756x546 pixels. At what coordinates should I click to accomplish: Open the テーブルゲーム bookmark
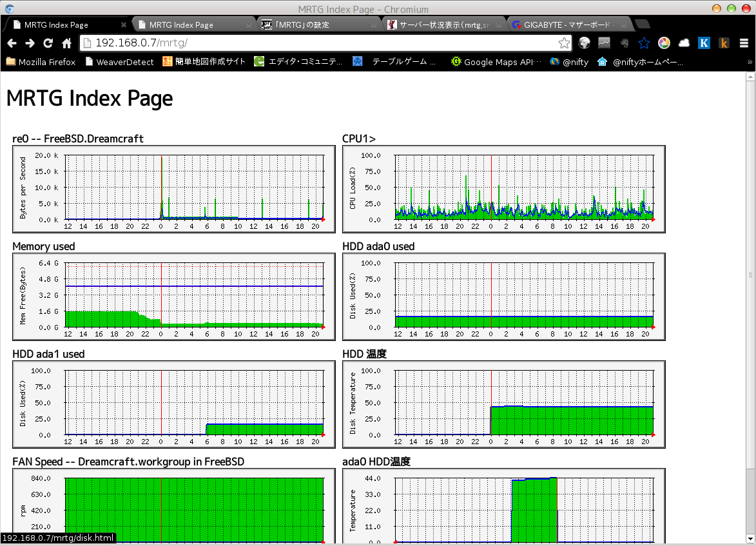(x=394, y=62)
